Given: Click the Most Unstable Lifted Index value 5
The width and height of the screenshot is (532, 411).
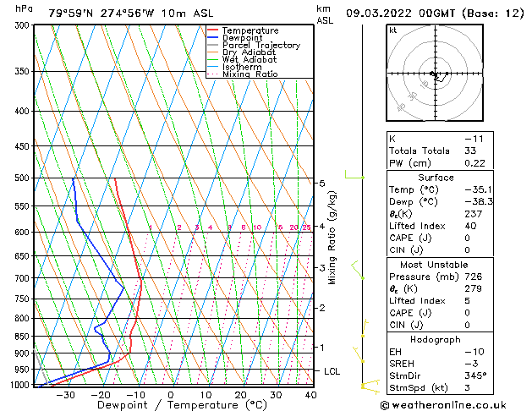Looking at the screenshot, I should 467,301.
